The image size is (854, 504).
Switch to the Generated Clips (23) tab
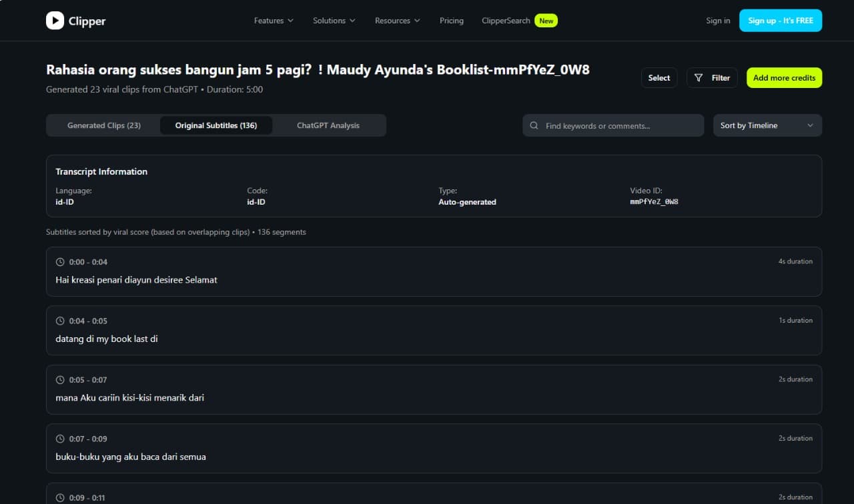(104, 125)
